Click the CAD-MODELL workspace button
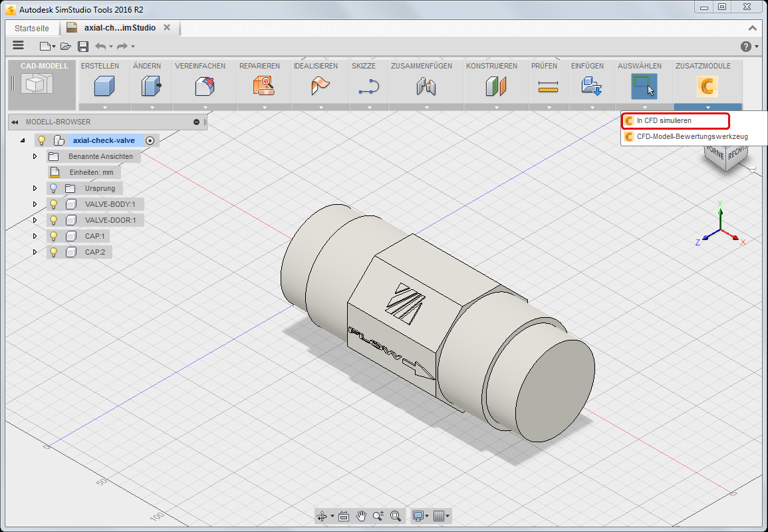The image size is (768, 532). (x=41, y=84)
